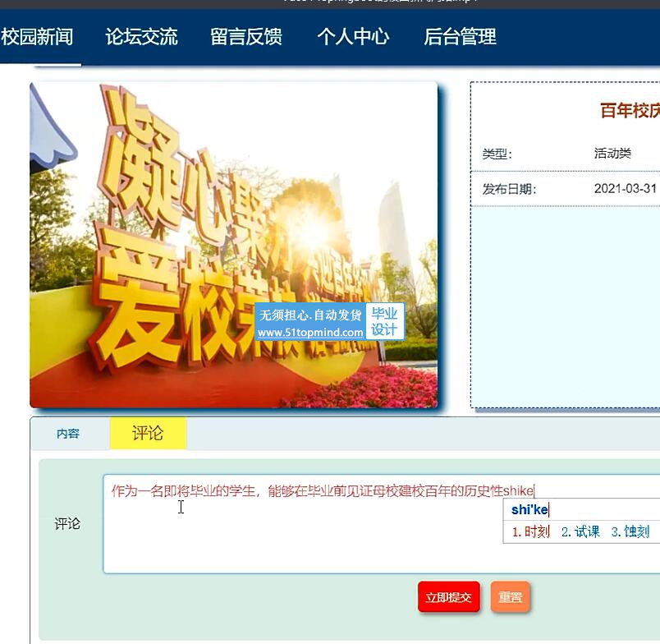Click the 凝心聚力 爱校荣校 news image
The height and width of the screenshot is (644, 660).
point(234,245)
